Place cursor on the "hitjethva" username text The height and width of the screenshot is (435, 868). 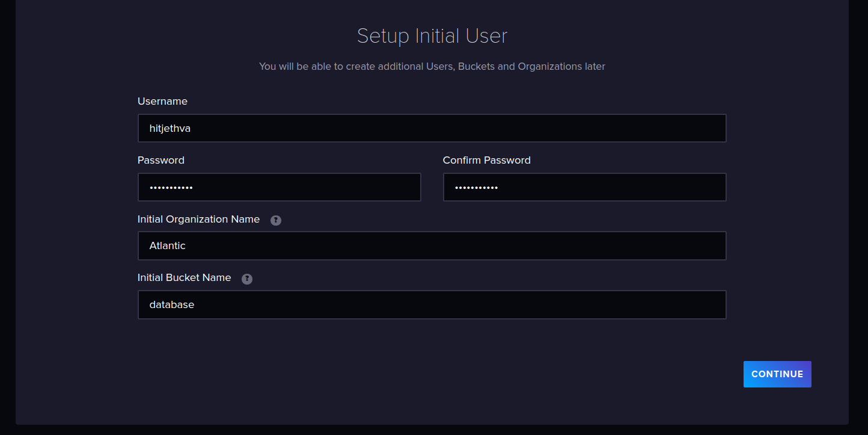pos(170,128)
